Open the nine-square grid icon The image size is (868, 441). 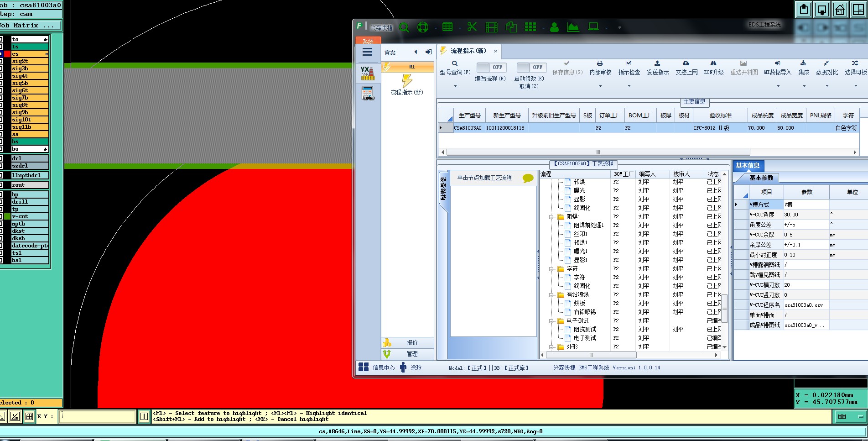[x=530, y=27]
